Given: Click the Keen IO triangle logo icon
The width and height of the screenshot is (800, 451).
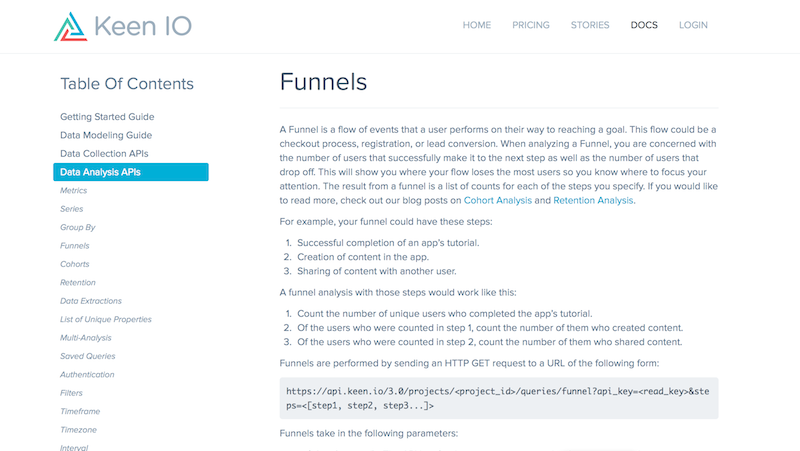Looking at the screenshot, I should click(x=70, y=27).
